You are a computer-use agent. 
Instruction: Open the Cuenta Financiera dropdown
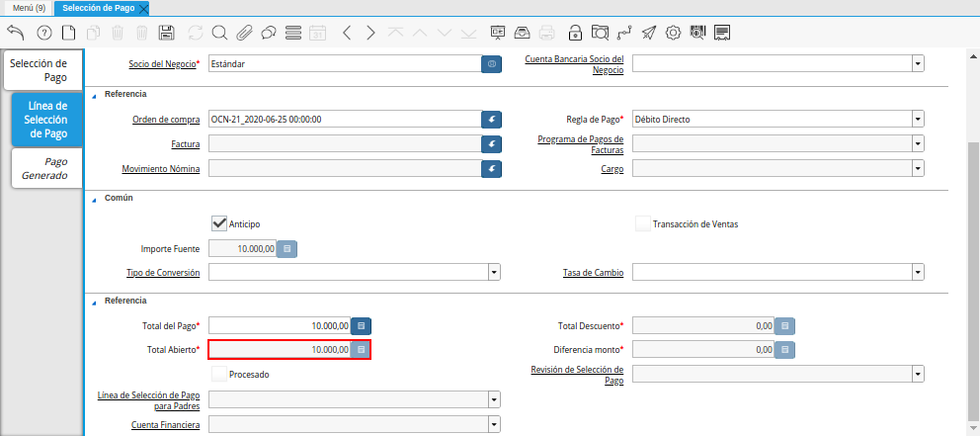pos(494,425)
